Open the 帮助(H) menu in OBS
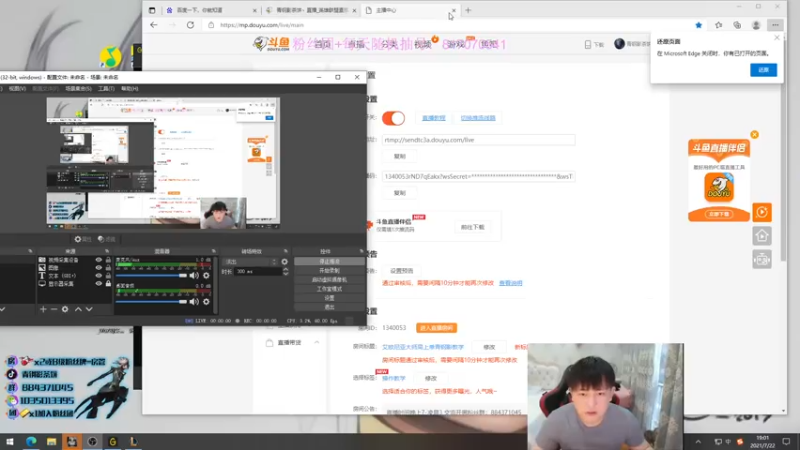Screen dimensions: 800x450 pos(130,89)
